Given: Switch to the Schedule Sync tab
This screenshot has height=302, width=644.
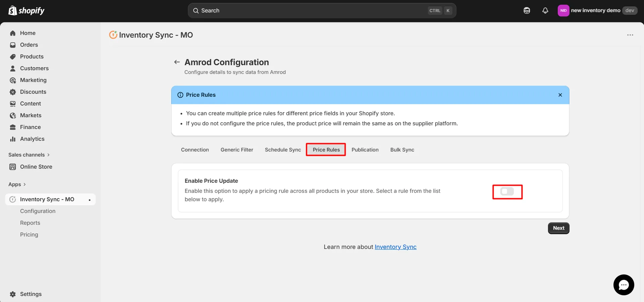Looking at the screenshot, I should point(283,150).
